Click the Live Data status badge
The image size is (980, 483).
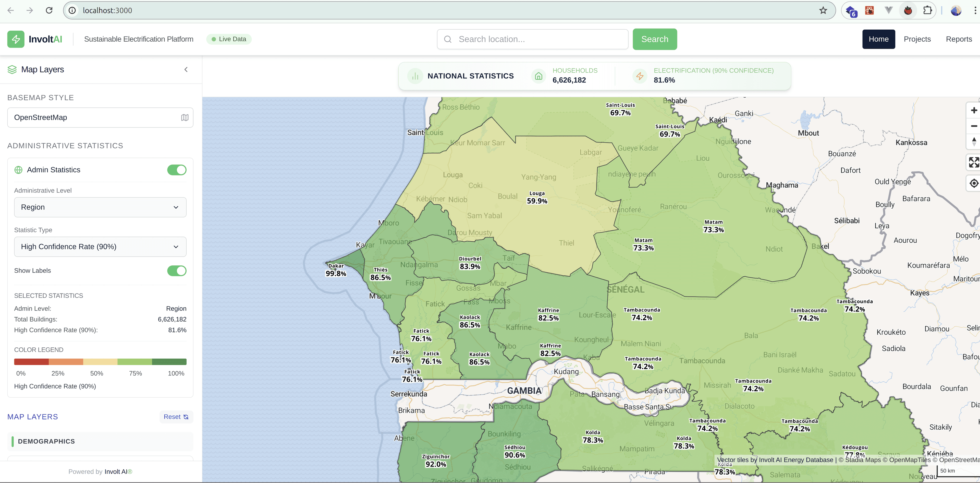click(229, 39)
